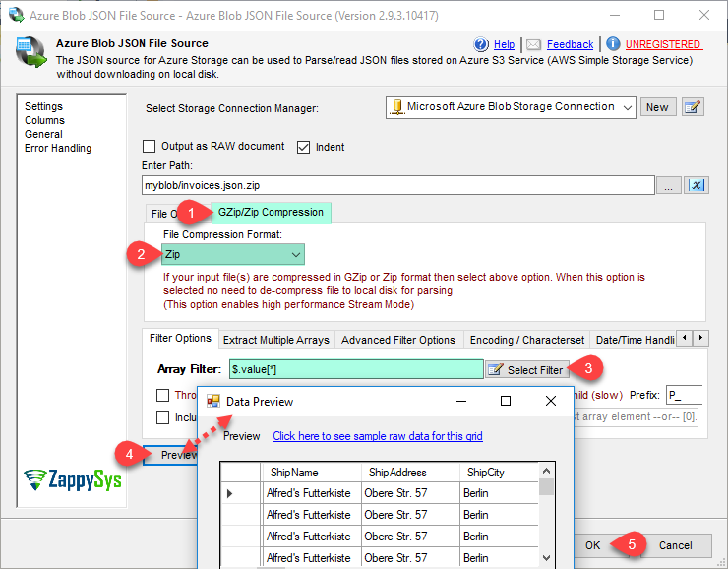Toggle the checkbox beside 'Thro' text
Screen dimensions: 728x569
[163, 396]
